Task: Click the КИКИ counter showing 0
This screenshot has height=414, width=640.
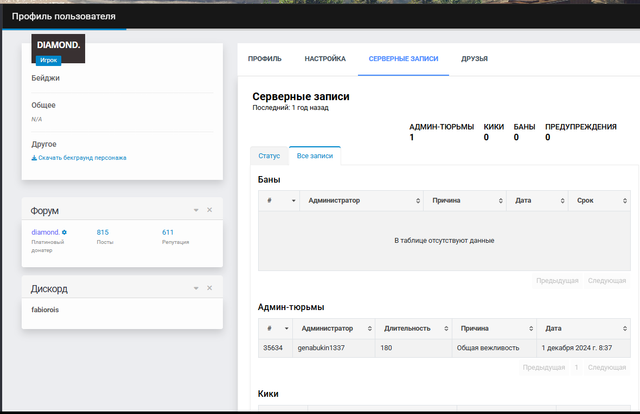Action: pyautogui.click(x=493, y=132)
